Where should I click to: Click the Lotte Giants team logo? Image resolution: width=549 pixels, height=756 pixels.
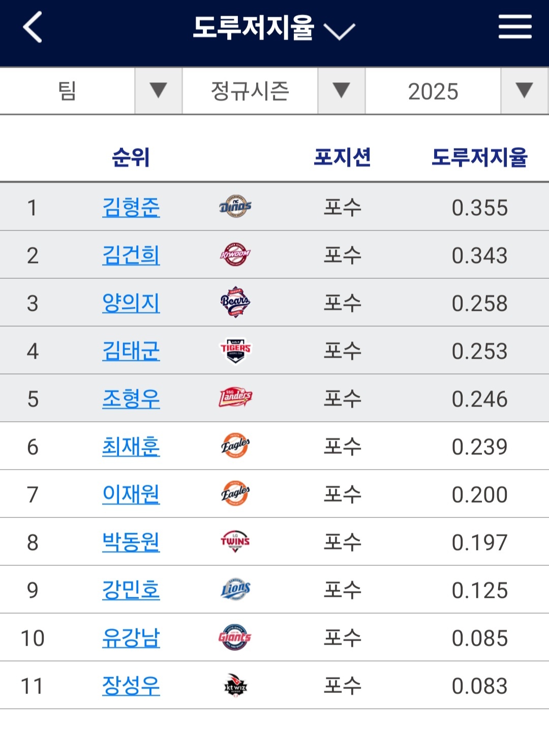click(235, 637)
